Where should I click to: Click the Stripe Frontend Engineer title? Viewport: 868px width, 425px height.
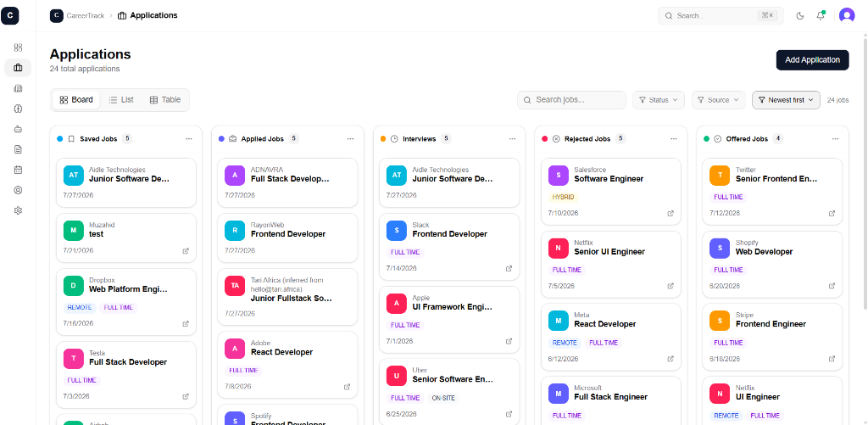tap(771, 324)
